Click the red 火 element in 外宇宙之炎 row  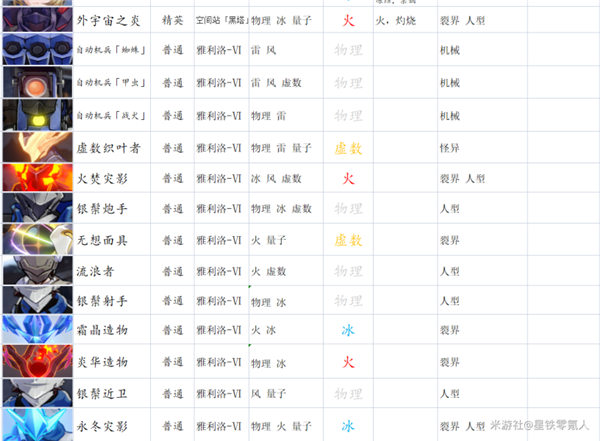349,18
